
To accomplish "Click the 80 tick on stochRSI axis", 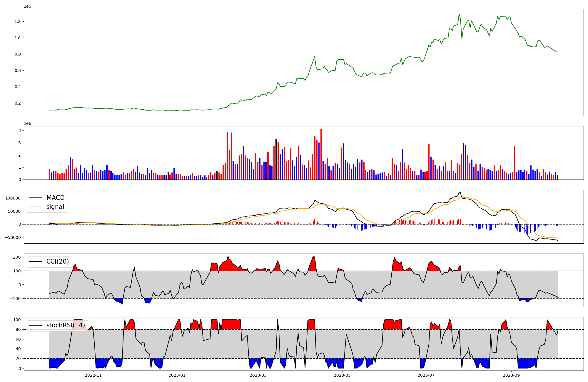I will pos(18,329).
